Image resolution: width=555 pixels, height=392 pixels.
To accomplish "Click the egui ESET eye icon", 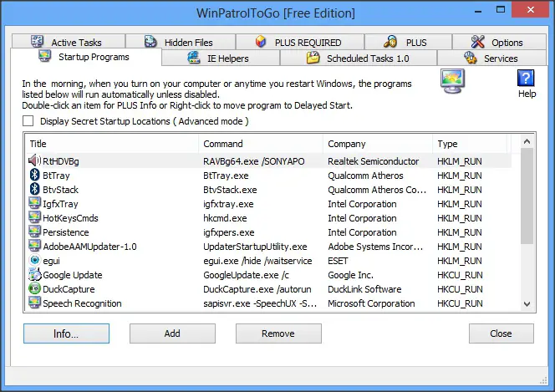I will [35, 260].
